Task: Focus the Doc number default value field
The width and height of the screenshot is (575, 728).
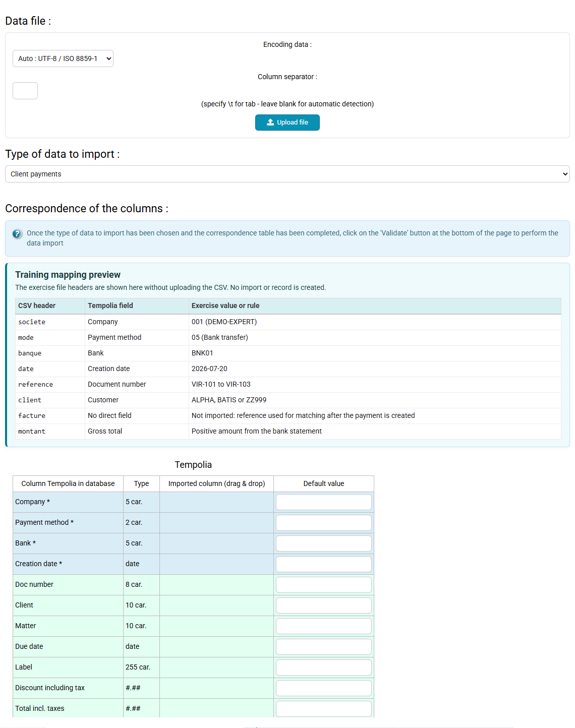Action: 324,585
